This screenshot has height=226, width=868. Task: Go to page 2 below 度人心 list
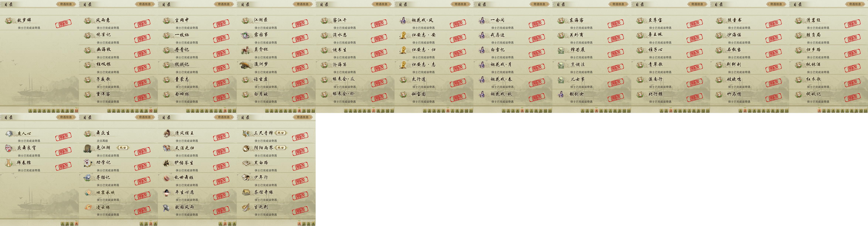pyautogui.click(x=67, y=224)
